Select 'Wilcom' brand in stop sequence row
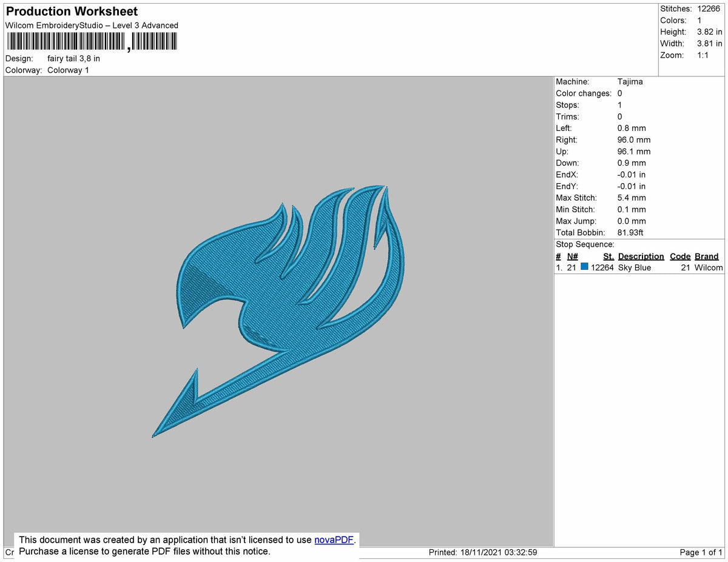This screenshot has height=562, width=728. tap(709, 267)
